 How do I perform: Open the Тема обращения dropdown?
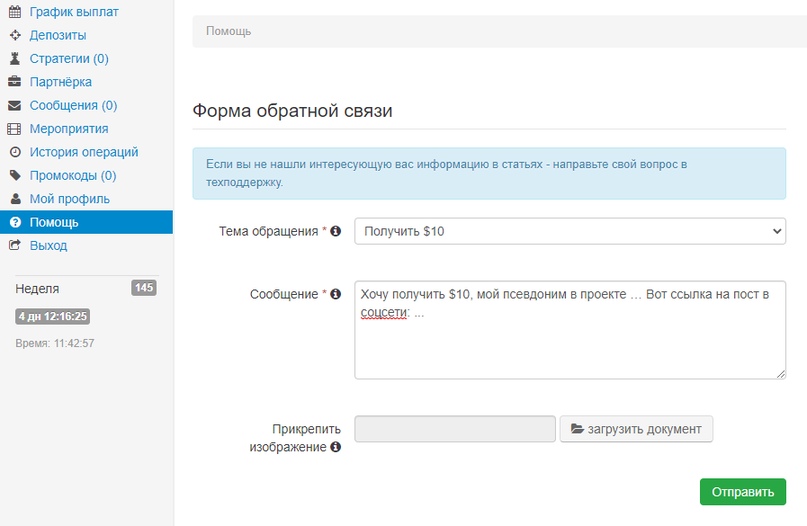[x=570, y=231]
